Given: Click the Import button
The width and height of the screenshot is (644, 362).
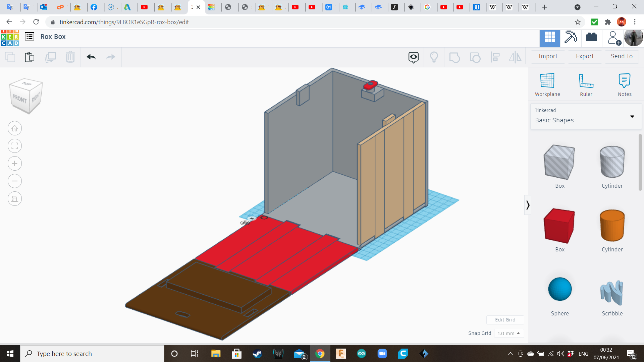Looking at the screenshot, I should tap(548, 56).
